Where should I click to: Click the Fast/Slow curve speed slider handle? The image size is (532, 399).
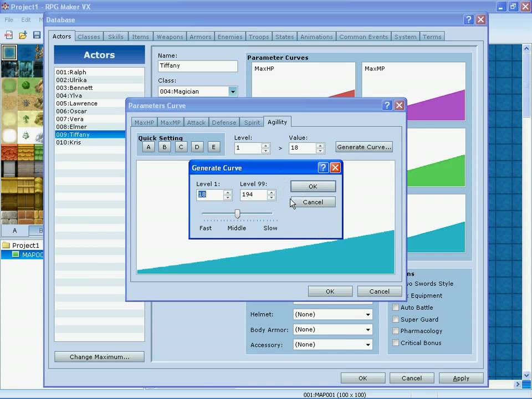(238, 214)
